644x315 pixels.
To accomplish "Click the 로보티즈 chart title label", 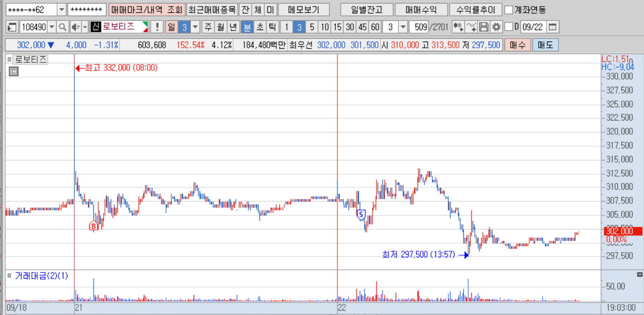I will coord(31,59).
